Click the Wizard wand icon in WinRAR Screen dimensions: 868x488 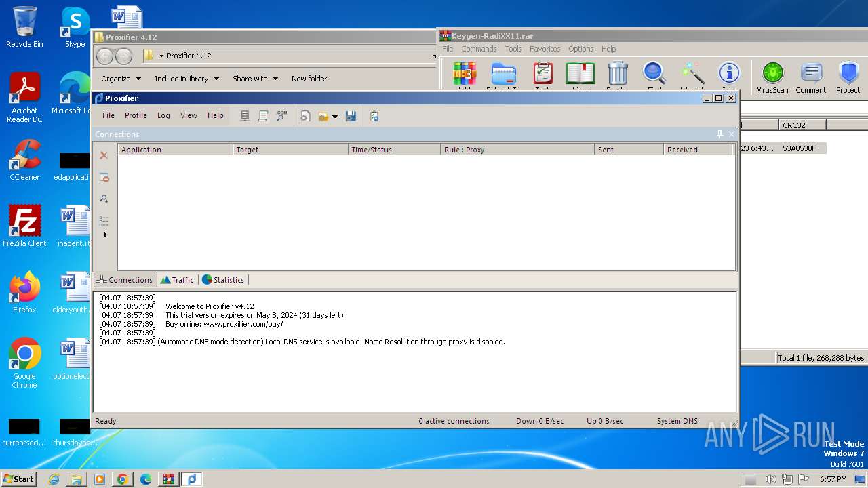click(x=692, y=75)
